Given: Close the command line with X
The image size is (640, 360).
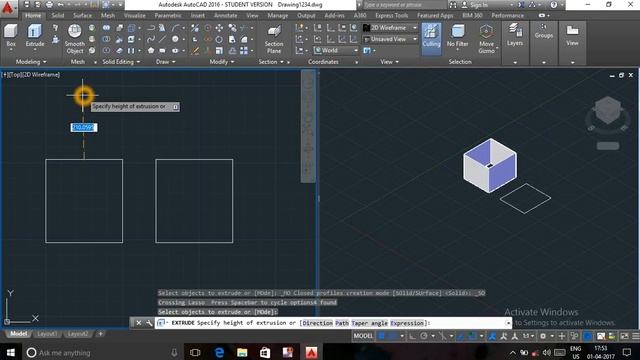Looking at the screenshot, I should [138, 323].
